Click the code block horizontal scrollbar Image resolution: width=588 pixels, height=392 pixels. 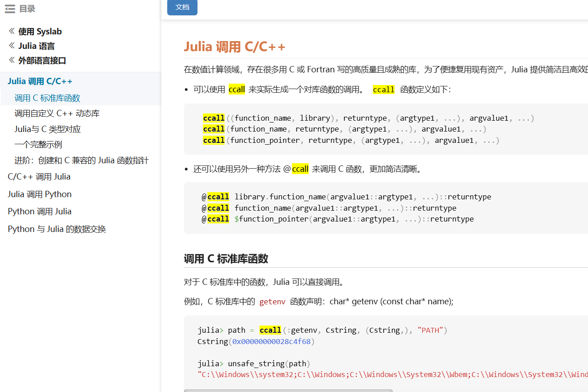pos(288,390)
